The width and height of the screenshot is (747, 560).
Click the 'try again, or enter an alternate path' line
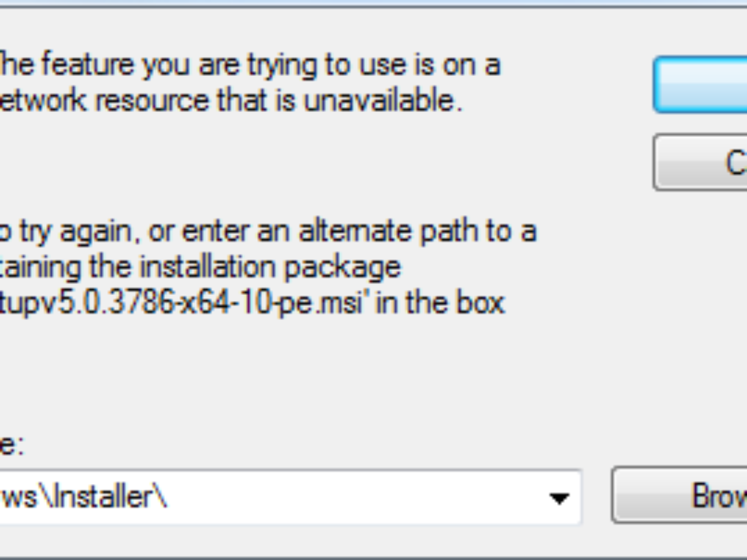tap(268, 231)
